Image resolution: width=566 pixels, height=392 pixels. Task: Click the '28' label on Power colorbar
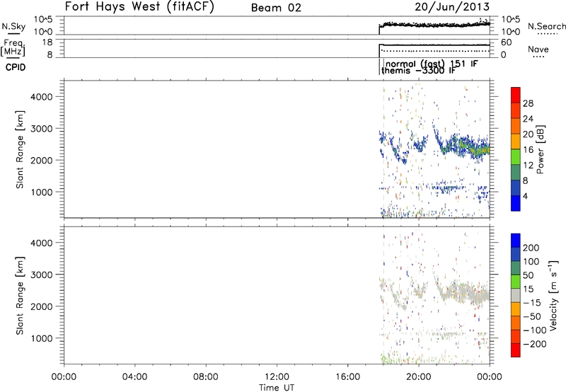tap(528, 103)
